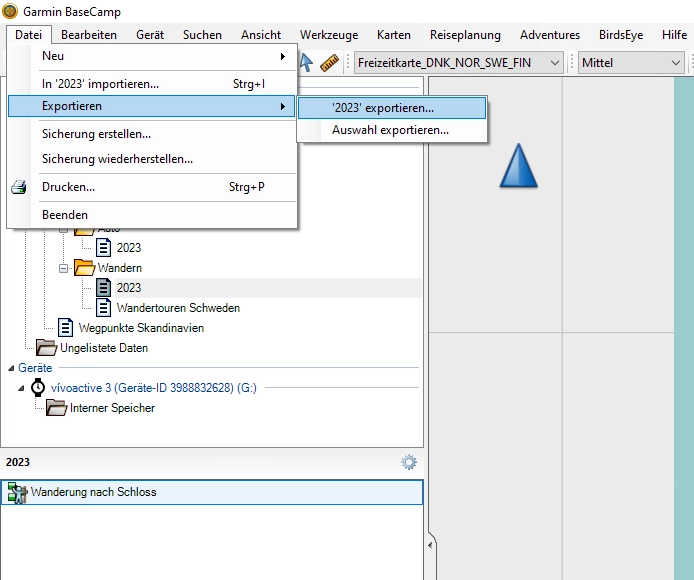Screen dimensions: 694x580
Task: Open the Mittel detail level dropdown
Action: tap(631, 63)
